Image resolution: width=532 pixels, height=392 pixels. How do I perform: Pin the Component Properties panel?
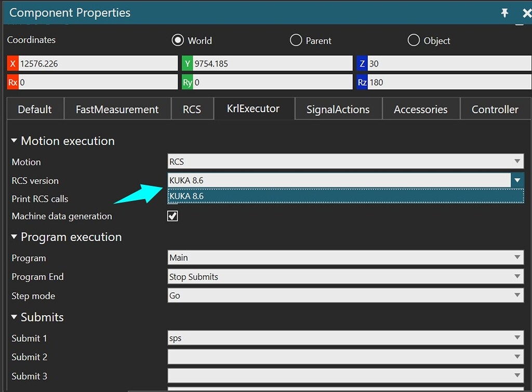pos(504,12)
